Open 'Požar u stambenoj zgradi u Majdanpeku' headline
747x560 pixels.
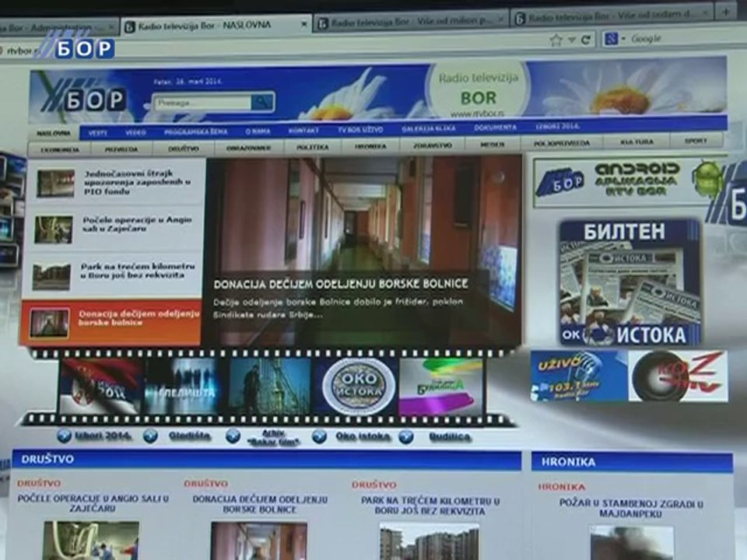click(631, 509)
